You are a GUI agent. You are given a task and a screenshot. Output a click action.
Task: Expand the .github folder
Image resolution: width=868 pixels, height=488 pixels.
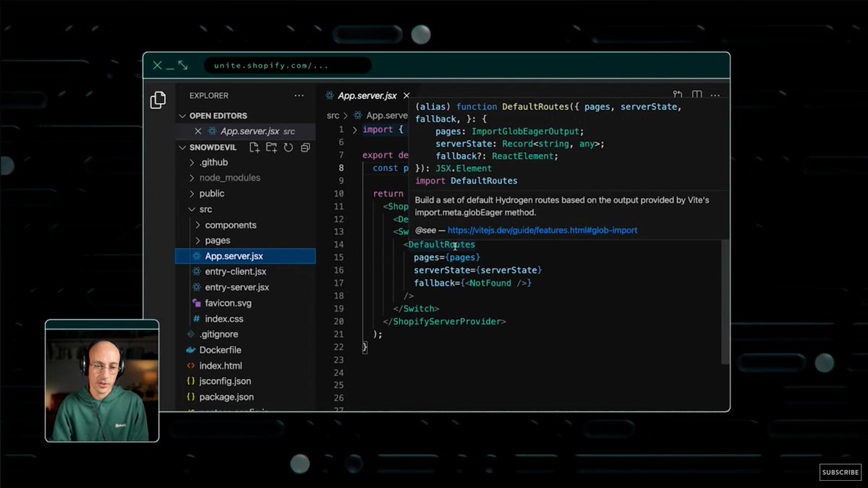192,163
